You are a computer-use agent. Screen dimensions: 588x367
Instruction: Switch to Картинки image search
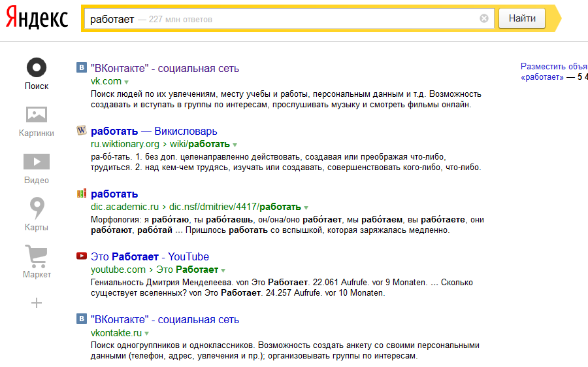coord(37,115)
